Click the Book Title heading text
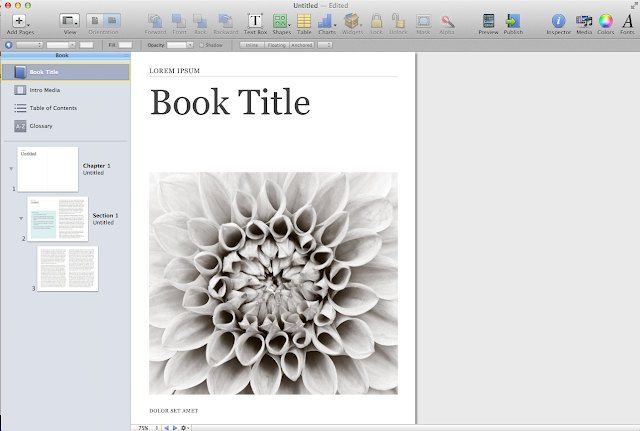 (230, 102)
